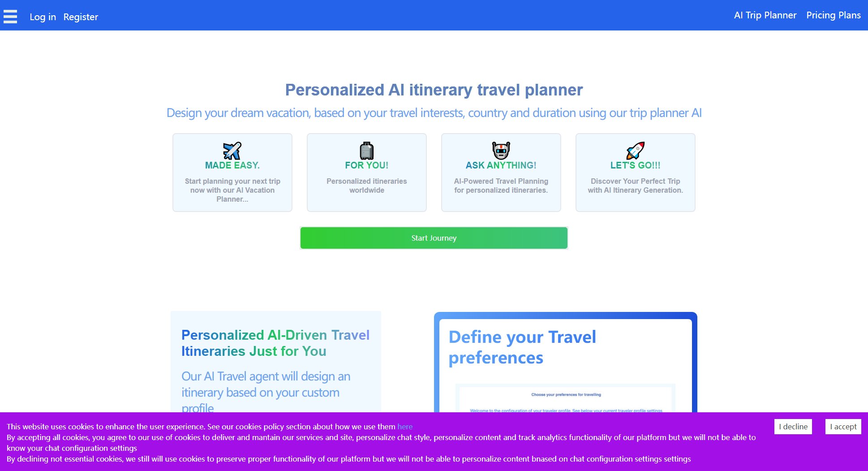Click the rocket icon on LET'S GO card
This screenshot has height=471, width=868.
pyautogui.click(x=635, y=151)
